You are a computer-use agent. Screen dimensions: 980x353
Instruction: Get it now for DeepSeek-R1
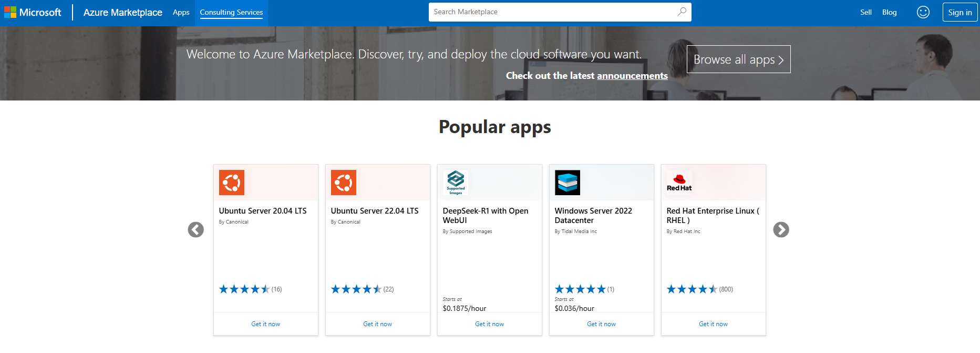(x=489, y=324)
